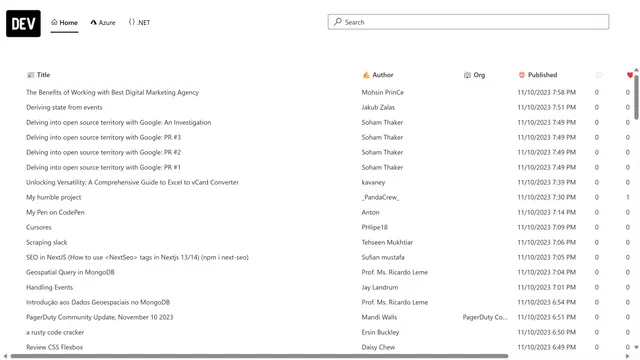This screenshot has width=640, height=360.
Task: Open 'The Benefits of Working with Best Digital Marketing Agency'
Action: pos(112,92)
